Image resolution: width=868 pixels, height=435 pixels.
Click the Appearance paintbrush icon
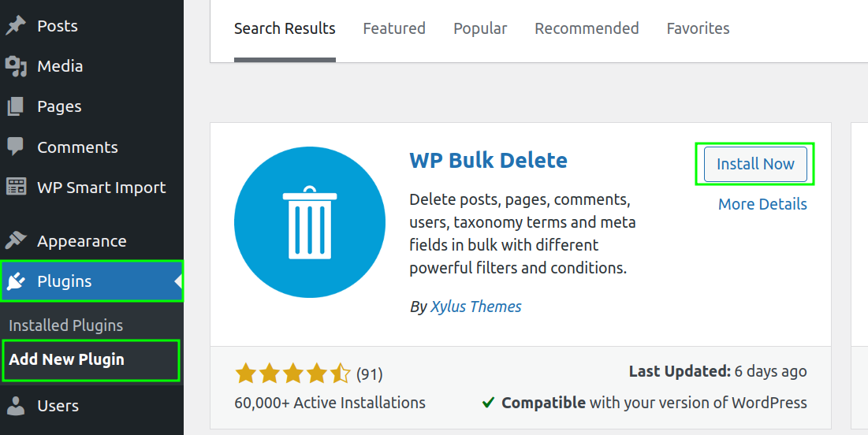click(15, 241)
